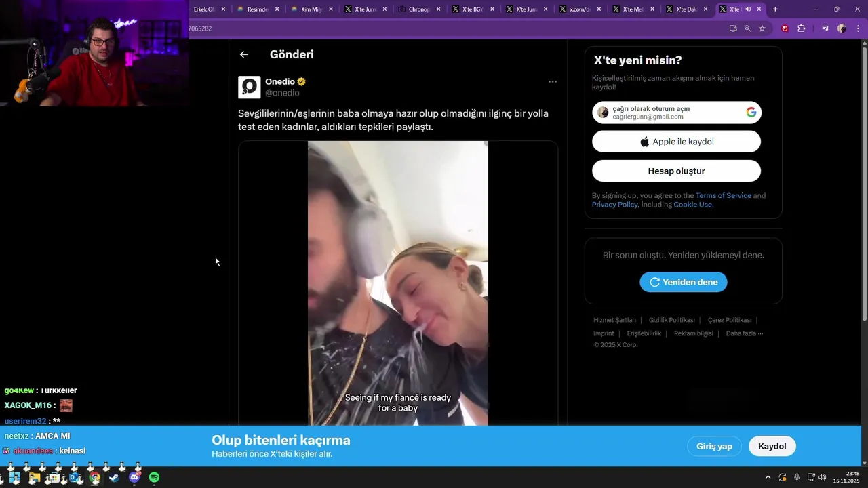868x488 pixels.
Task: Go back using the arrow beside Gönderi
Action: coord(244,55)
